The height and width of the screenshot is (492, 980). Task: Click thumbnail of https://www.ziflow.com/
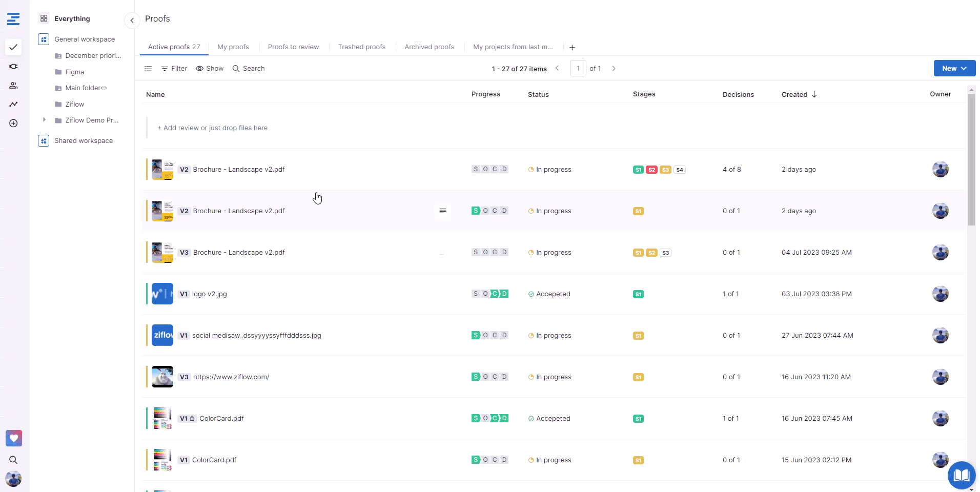coord(162,377)
